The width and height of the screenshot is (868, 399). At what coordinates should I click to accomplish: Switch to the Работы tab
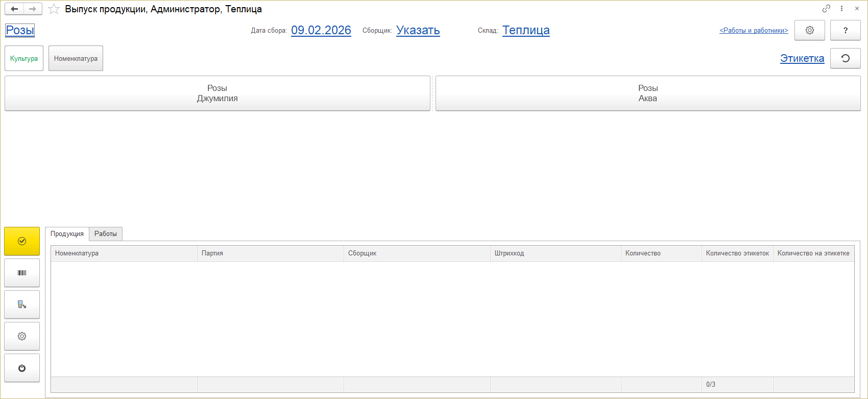pyautogui.click(x=106, y=234)
